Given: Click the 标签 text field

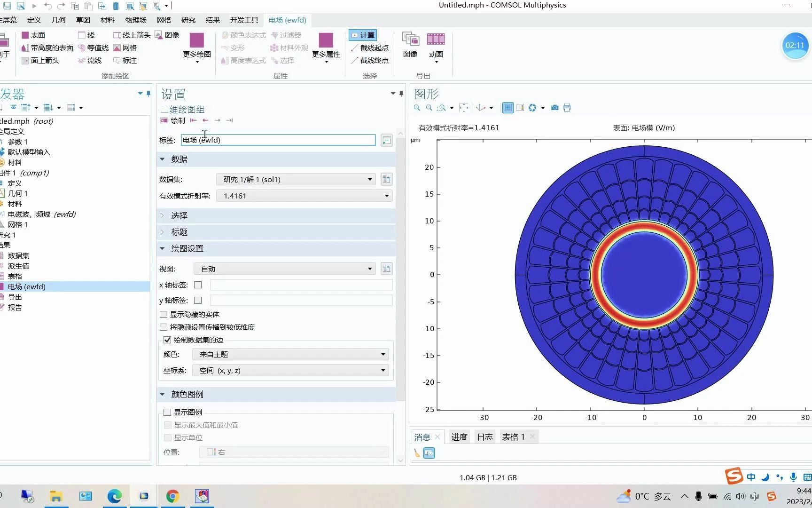Looking at the screenshot, I should tap(278, 140).
